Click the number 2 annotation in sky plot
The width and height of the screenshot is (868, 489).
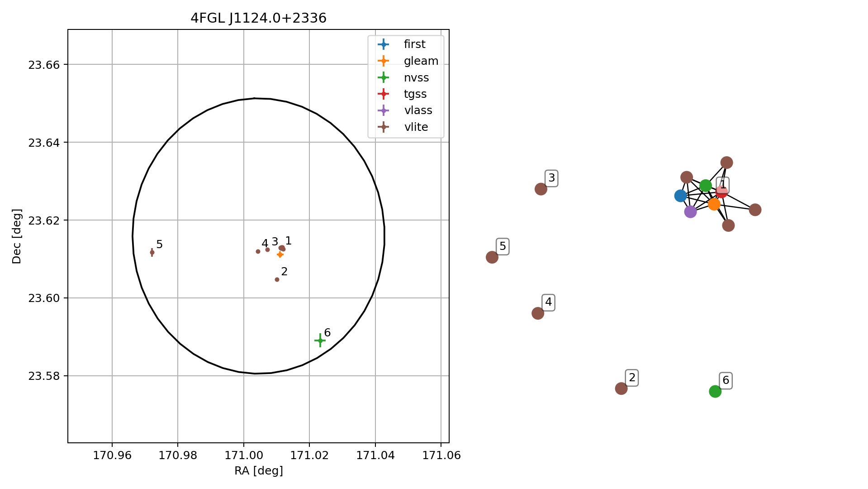pos(284,272)
